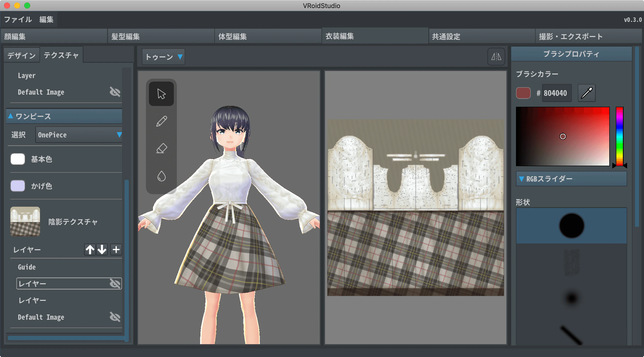Choose the hard round brush shape
644x357 pixels.
coord(571,226)
